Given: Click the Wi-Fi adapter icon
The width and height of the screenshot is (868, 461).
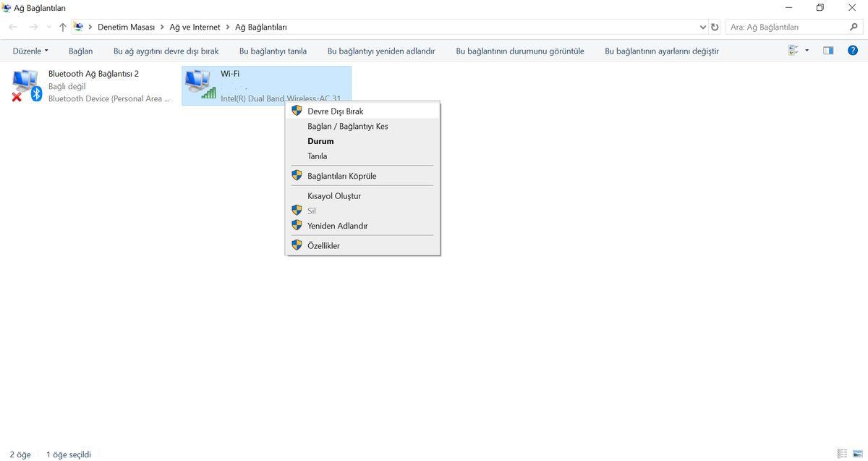Looking at the screenshot, I should tap(200, 85).
